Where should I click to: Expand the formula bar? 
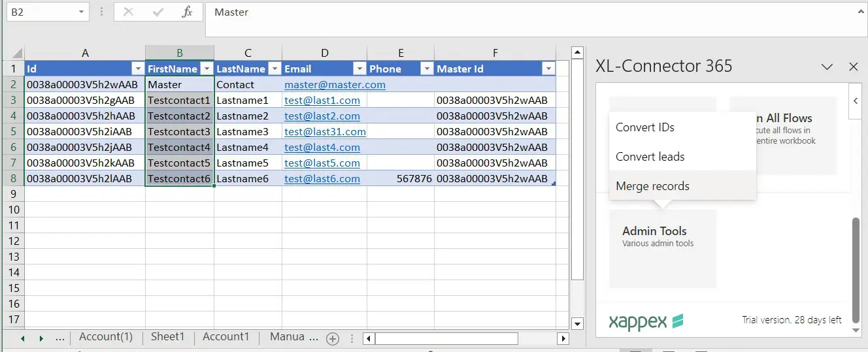pos(861,11)
